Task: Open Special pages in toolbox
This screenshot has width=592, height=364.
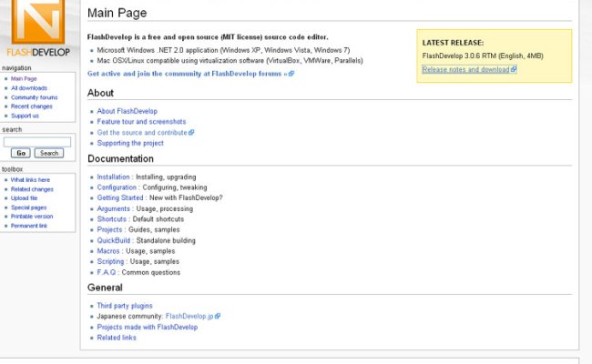Action: [x=29, y=207]
